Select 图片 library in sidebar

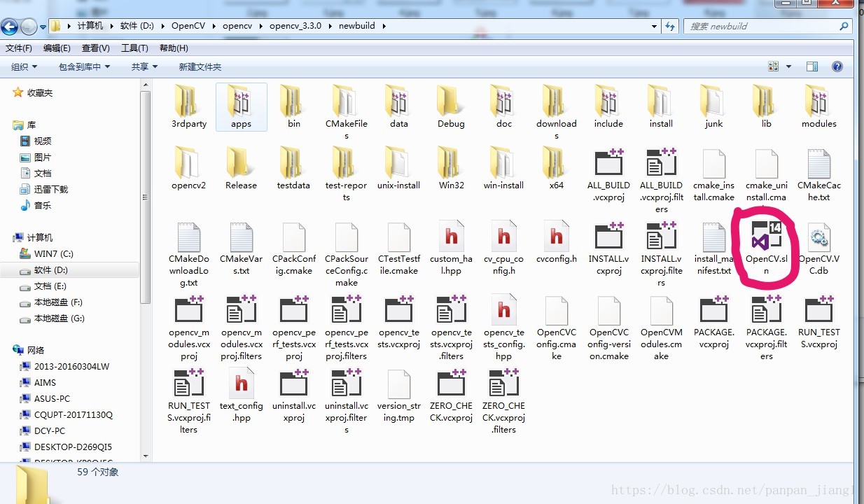click(x=36, y=157)
